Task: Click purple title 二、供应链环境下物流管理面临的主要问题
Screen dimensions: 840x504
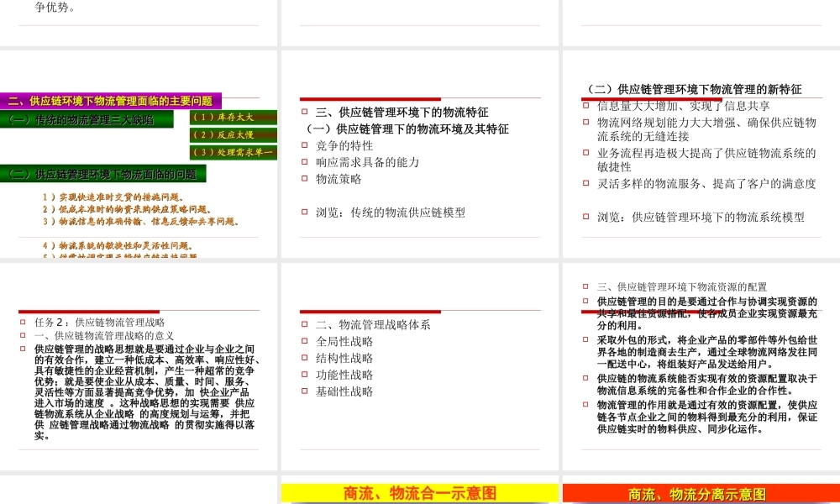Action: click(x=110, y=101)
